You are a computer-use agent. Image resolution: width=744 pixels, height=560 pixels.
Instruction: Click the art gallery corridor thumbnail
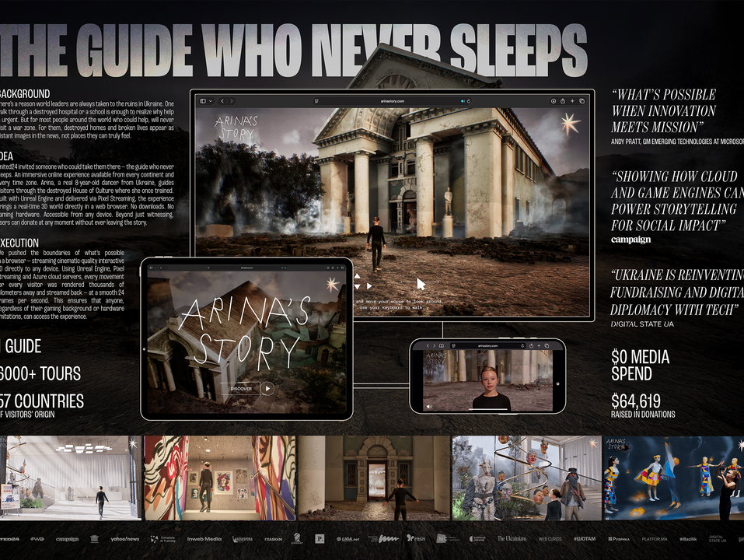pyautogui.click(x=220, y=478)
